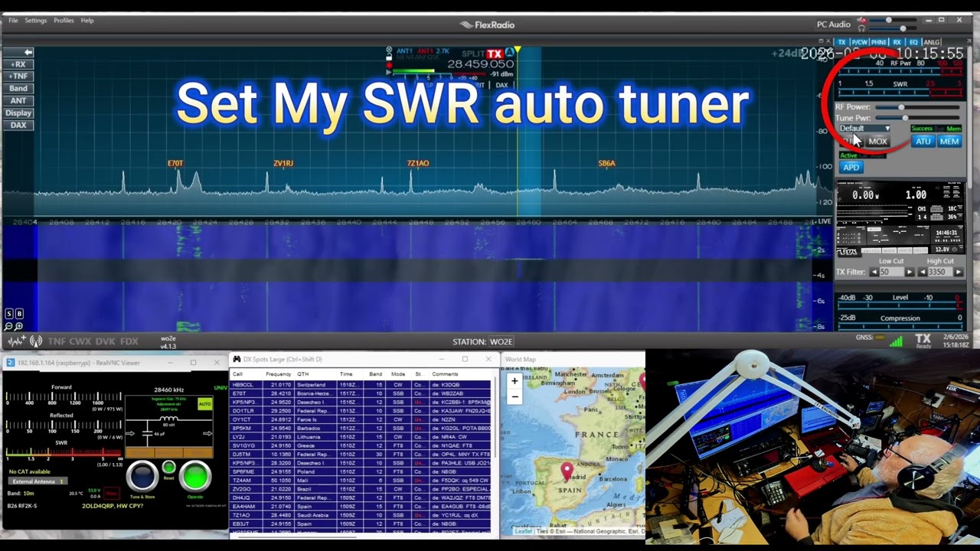Click the small green Reset button in RealVNC window
This screenshot has width=980, height=551.
click(168, 468)
